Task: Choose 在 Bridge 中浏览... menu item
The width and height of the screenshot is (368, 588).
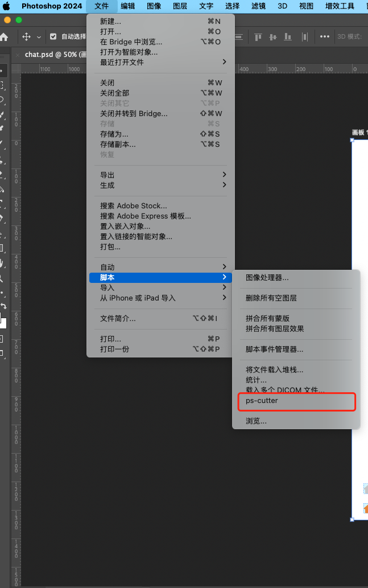Action: (x=160, y=42)
